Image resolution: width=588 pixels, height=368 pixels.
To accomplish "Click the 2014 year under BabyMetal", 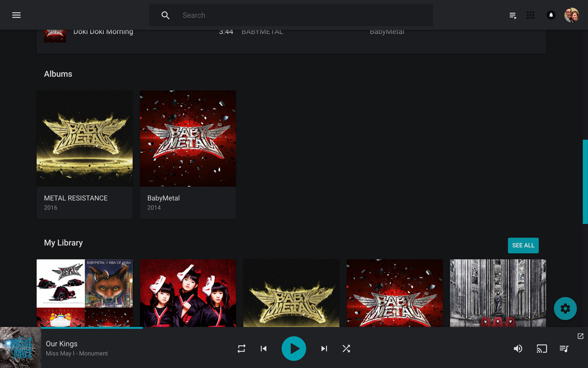I will click(154, 208).
